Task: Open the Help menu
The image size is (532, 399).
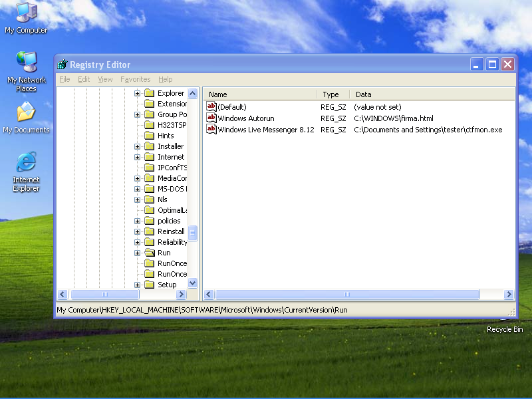Action: coord(165,79)
